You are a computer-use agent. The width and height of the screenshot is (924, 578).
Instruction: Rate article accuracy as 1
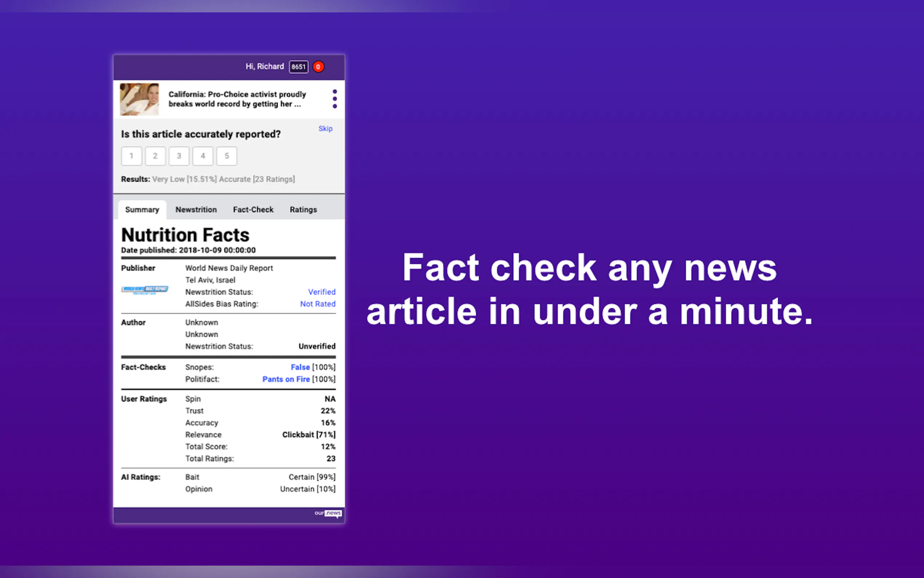pyautogui.click(x=131, y=156)
